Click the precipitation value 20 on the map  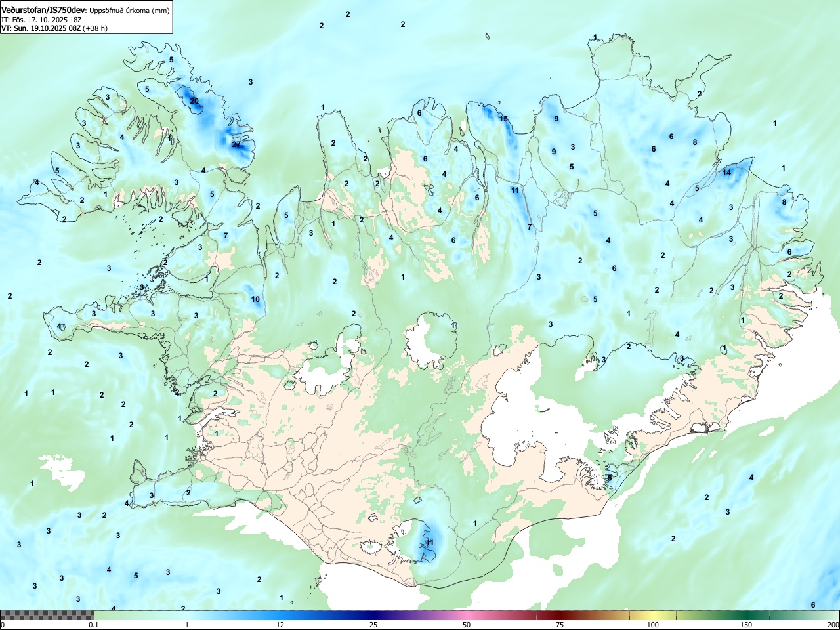(x=194, y=100)
